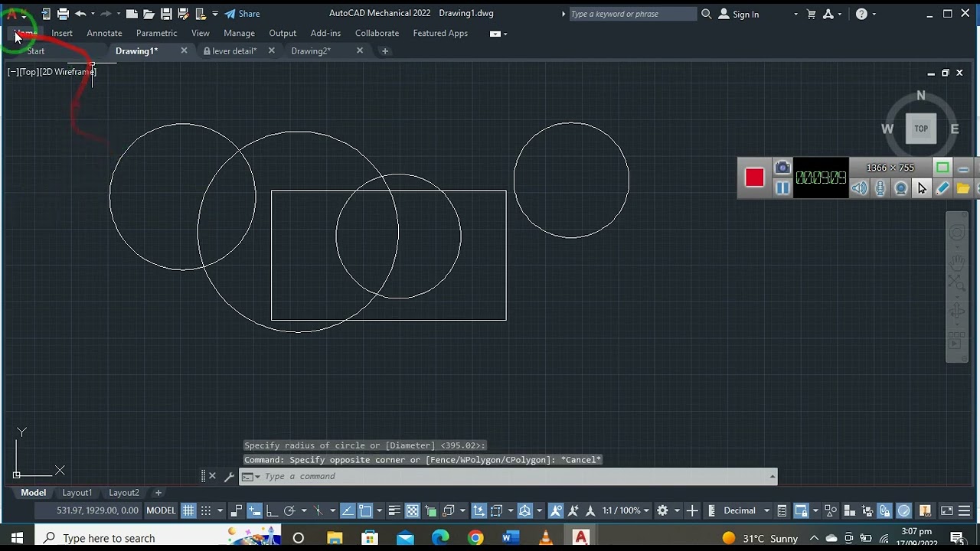Click MODEL space button in status bar

(x=161, y=510)
